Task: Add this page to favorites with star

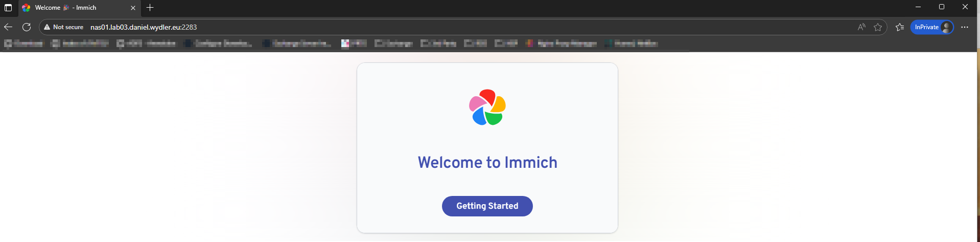Action: (x=878, y=27)
